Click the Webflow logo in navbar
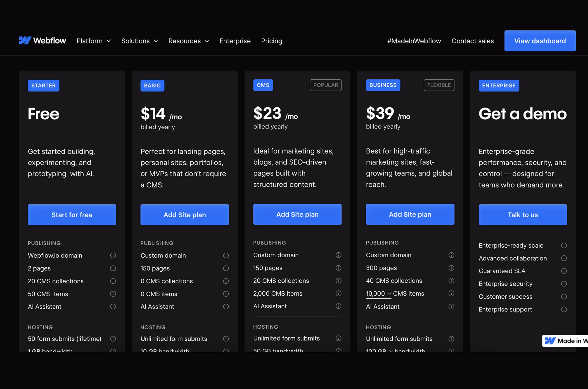 coord(43,41)
